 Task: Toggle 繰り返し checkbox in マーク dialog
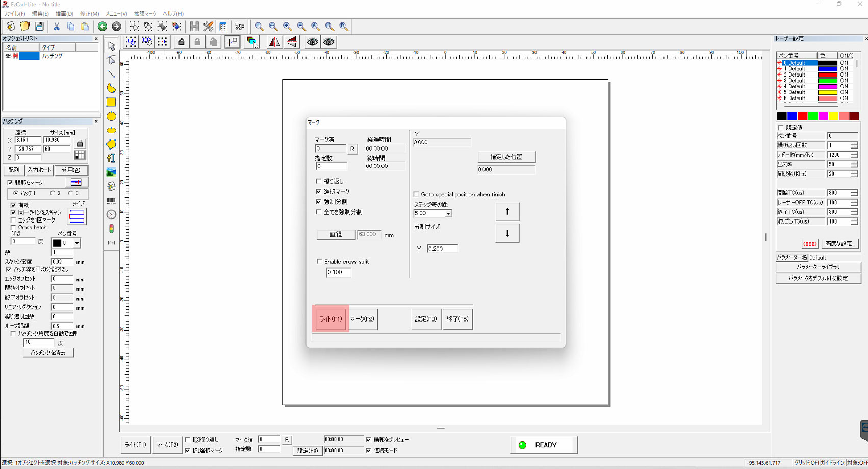[319, 181]
